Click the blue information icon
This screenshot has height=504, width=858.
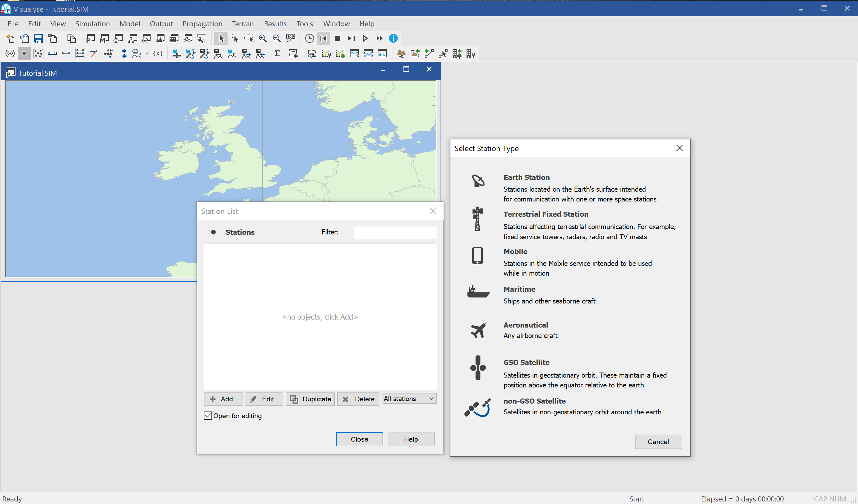tap(393, 38)
